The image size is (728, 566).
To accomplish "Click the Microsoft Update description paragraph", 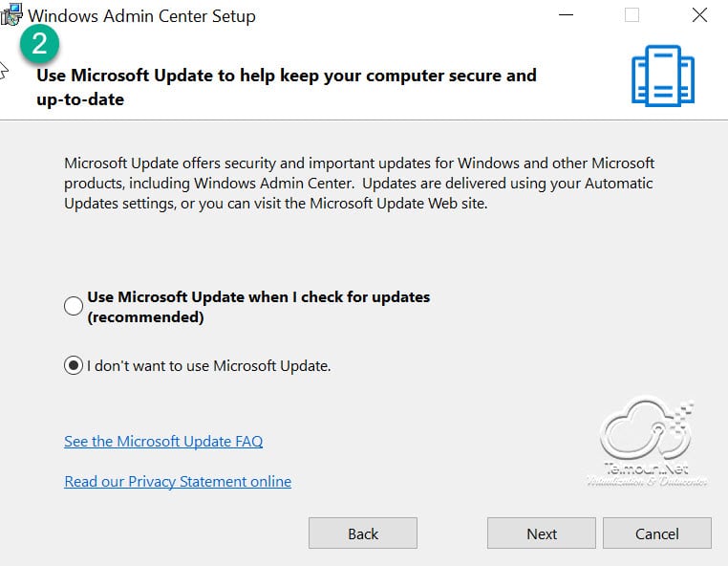I will pyautogui.click(x=359, y=184).
